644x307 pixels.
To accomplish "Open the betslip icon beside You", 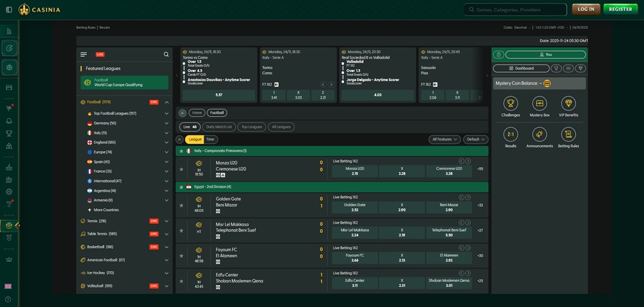I will coord(498,55).
